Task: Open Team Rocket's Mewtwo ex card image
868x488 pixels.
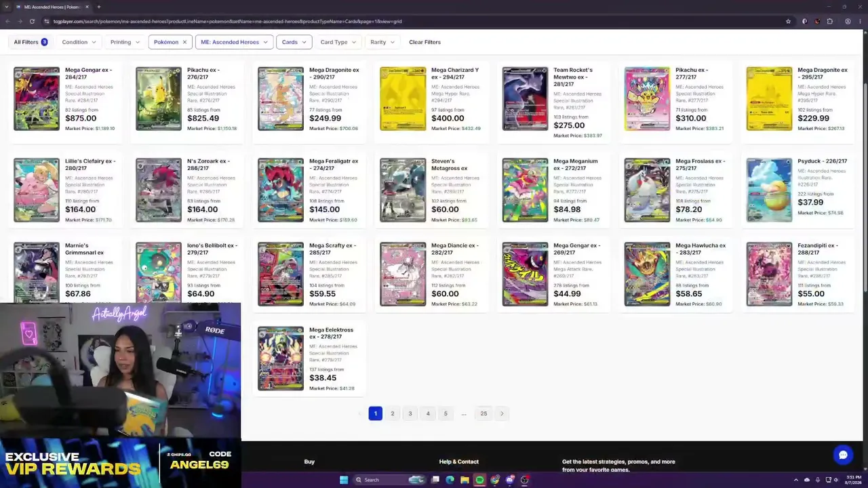Action: [x=525, y=98]
